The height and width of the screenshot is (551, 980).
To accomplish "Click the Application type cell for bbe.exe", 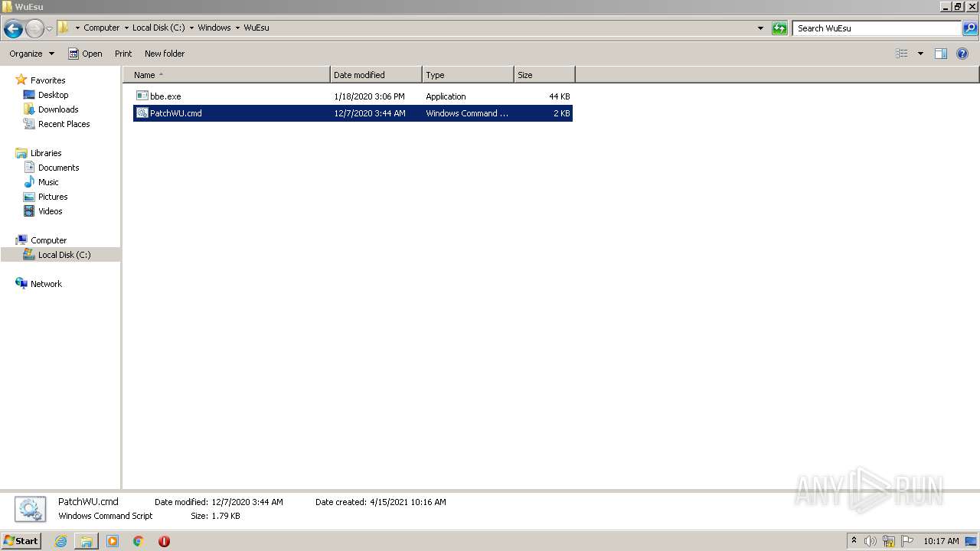I will point(446,96).
